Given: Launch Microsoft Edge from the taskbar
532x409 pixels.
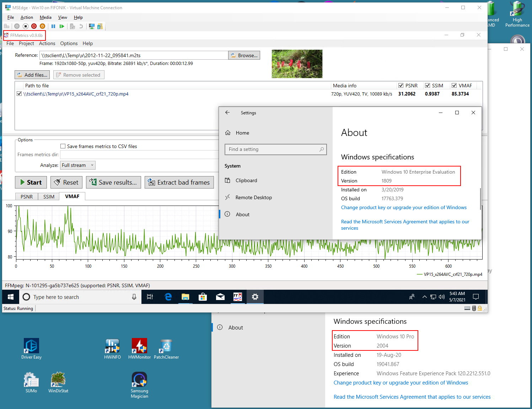Looking at the screenshot, I should (x=168, y=297).
